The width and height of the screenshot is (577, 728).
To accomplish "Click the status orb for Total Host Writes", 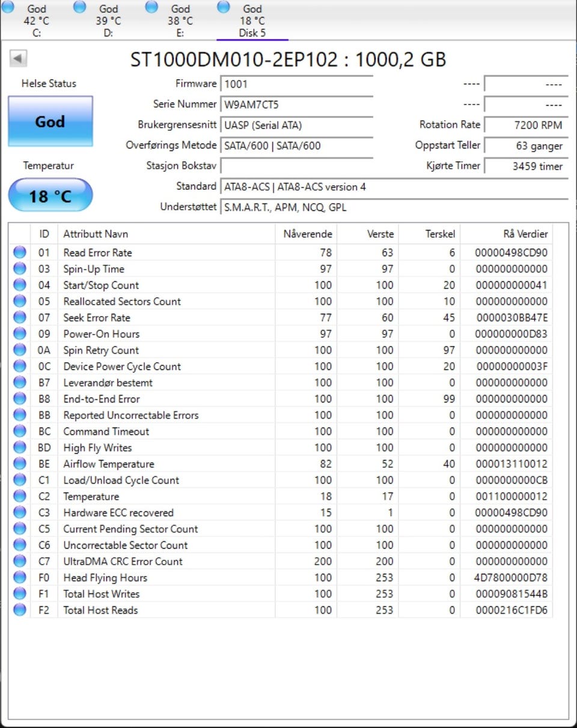I will click(x=20, y=593).
